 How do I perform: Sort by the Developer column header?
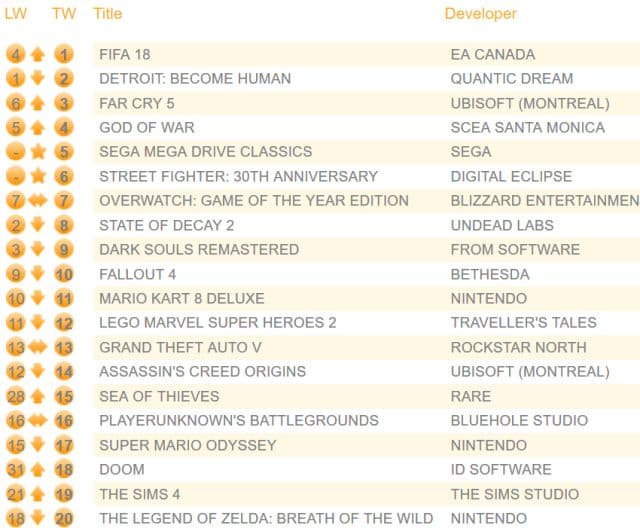[x=481, y=14]
